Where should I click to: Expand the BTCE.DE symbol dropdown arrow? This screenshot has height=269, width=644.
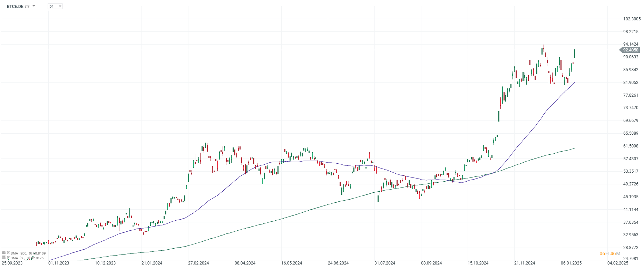pos(34,6)
